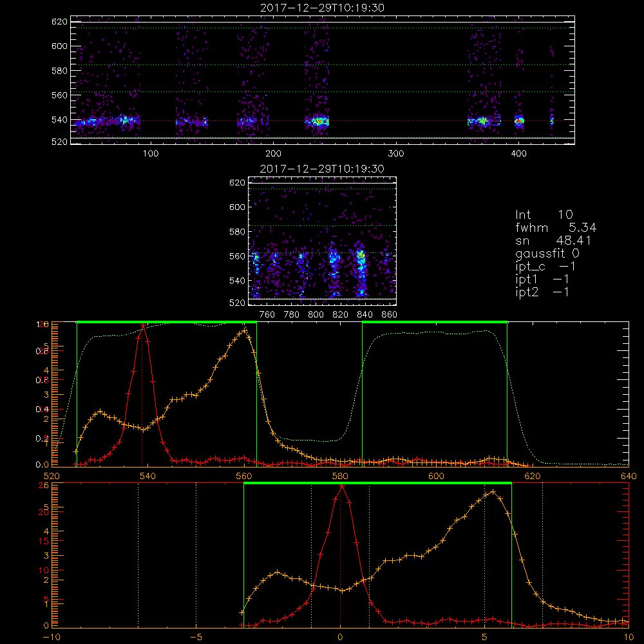The image size is (644, 644).
Task: Click y-axis label 620 in top spectrogram
Action: coord(59,21)
